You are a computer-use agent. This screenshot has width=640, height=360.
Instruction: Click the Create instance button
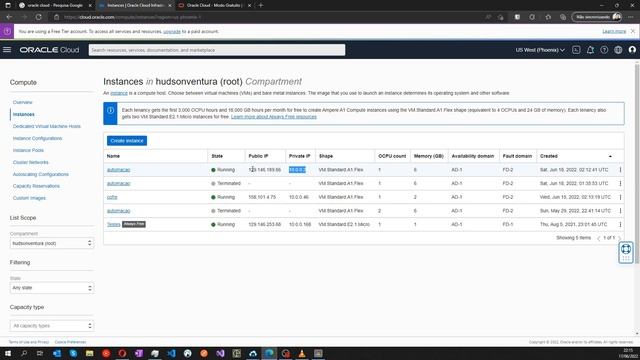click(127, 141)
